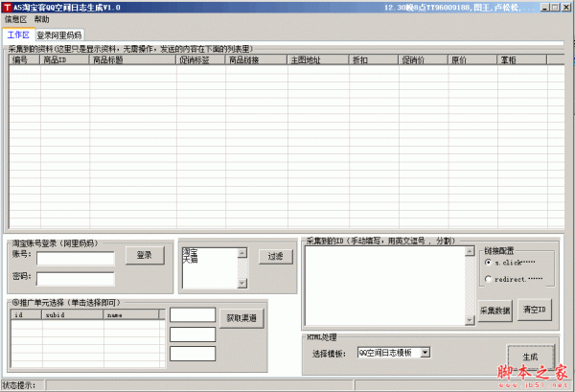Click the name column header
The height and width of the screenshot is (392, 575).
tap(131, 314)
